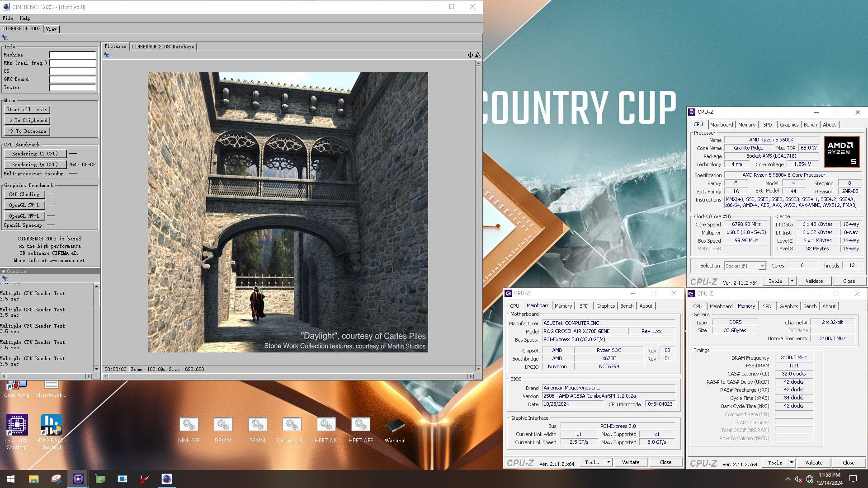The height and width of the screenshot is (488, 868).
Task: Open About tab in Mainboard CPU-Z window
Action: [646, 306]
